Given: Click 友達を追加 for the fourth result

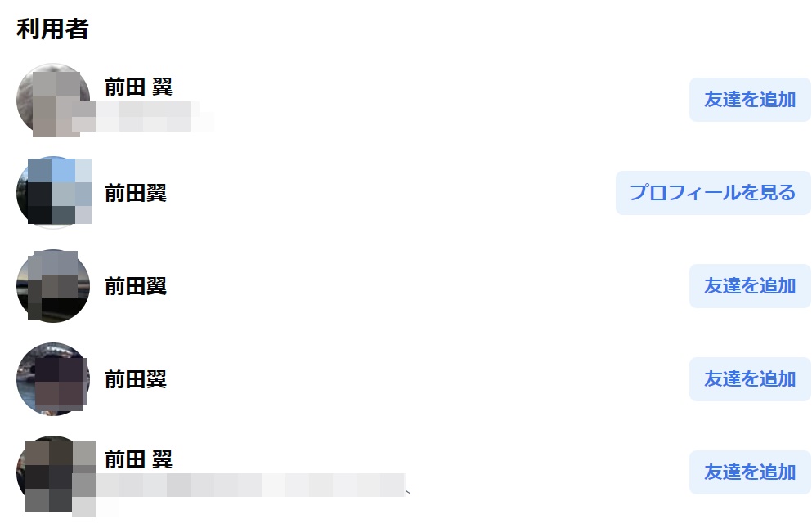Looking at the screenshot, I should pos(750,379).
